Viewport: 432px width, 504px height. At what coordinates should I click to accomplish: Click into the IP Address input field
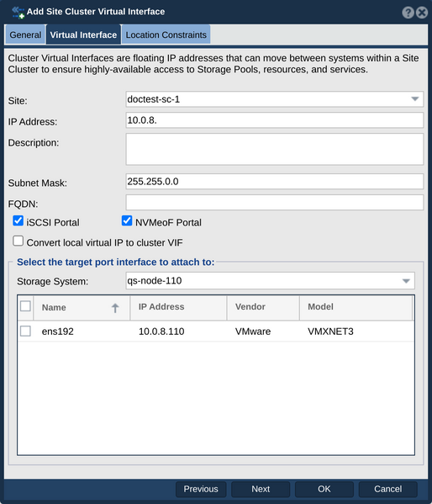275,120
